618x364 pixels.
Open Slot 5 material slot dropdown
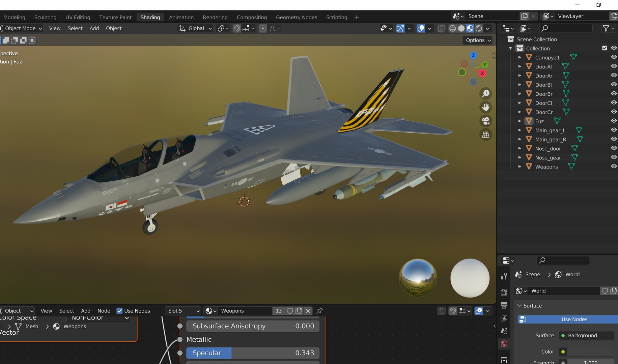pos(183,311)
